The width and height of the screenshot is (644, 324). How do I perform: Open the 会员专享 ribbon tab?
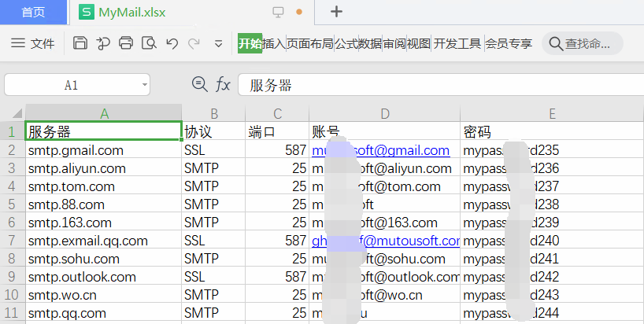pyautogui.click(x=509, y=43)
